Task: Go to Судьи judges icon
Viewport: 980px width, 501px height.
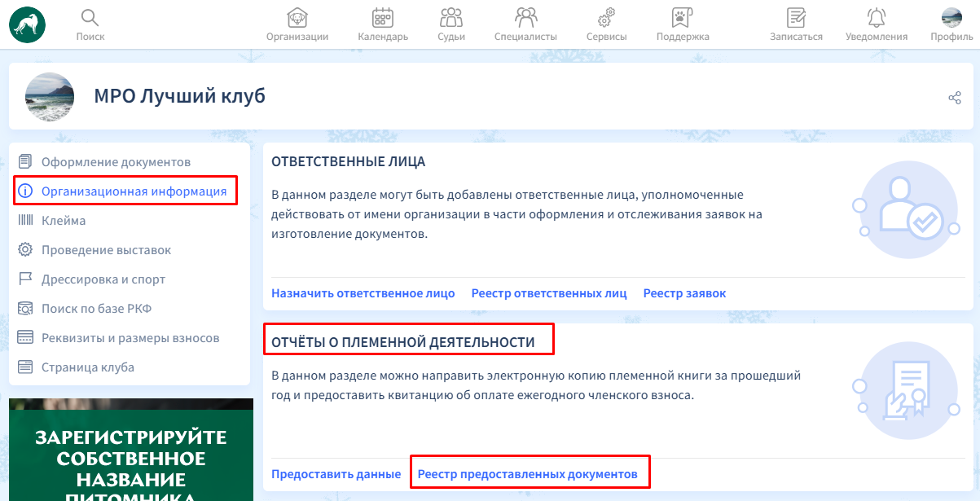Action: 450,17
